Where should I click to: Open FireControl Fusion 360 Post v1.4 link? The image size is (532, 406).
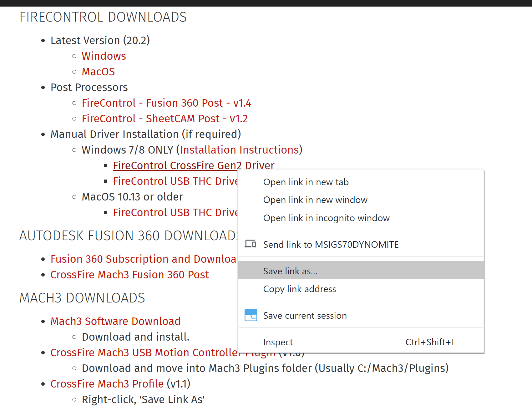tap(166, 103)
